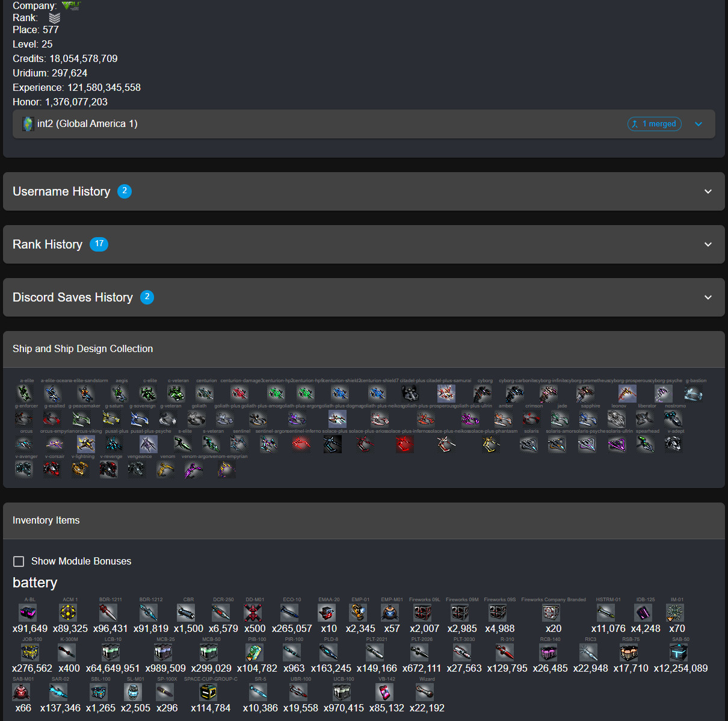This screenshot has height=721, width=728.
Task: Click the PIB-100 booster item icon
Action: tap(254, 652)
